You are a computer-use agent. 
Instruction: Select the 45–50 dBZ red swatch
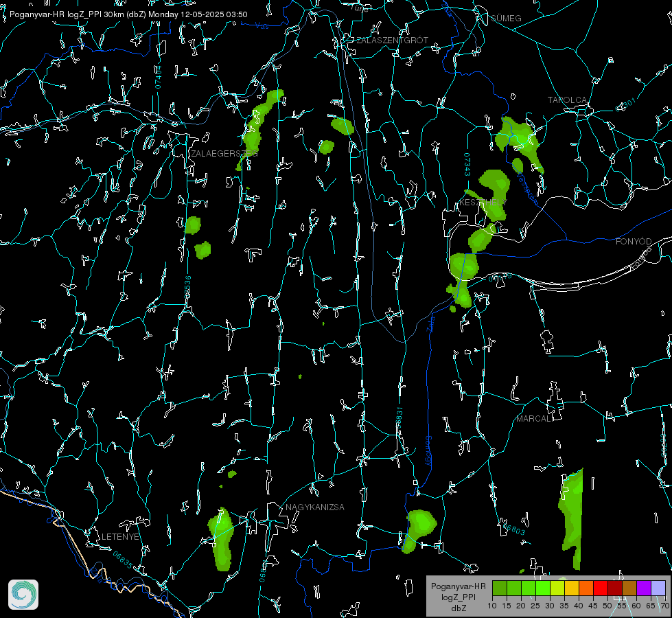[601, 588]
